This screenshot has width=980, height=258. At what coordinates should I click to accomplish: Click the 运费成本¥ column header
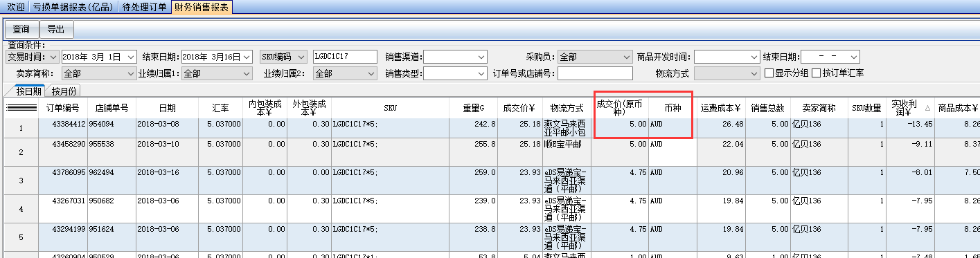(721, 108)
